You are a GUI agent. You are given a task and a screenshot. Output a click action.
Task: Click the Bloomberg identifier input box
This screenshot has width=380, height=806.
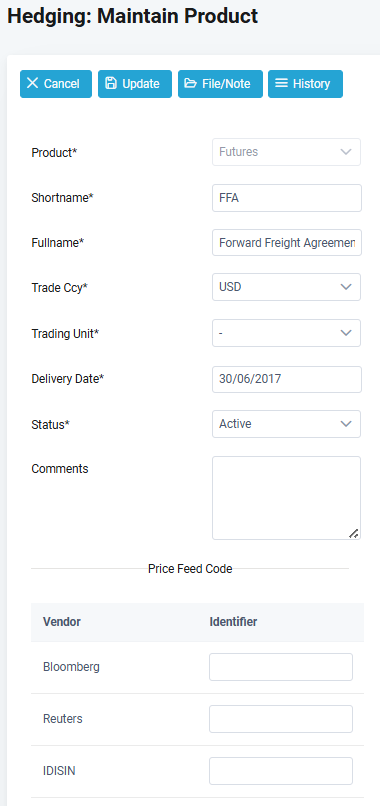281,667
